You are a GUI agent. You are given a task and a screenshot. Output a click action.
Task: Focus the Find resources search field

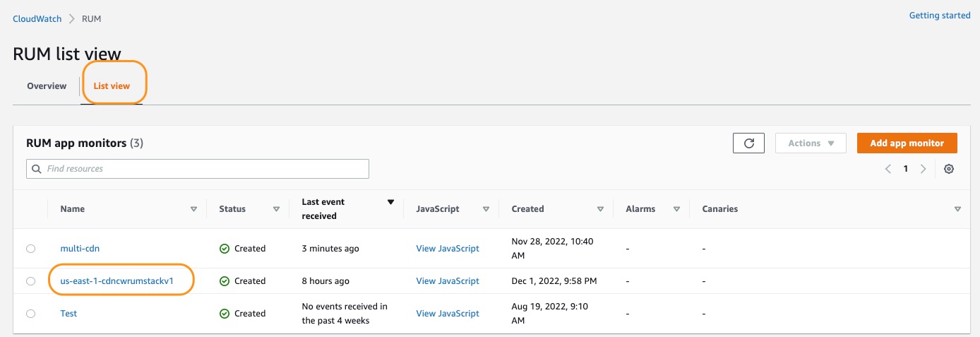[x=198, y=169]
